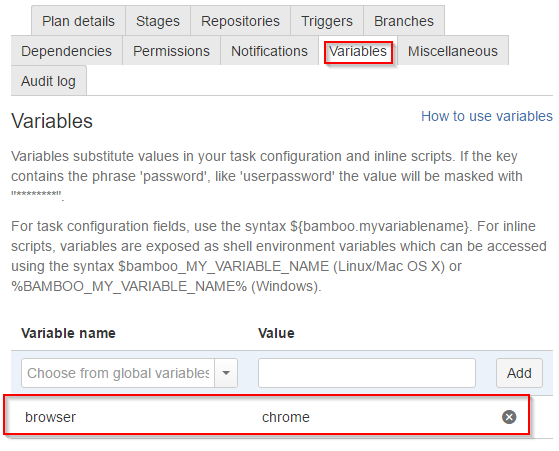This screenshot has height=451, width=559.
Task: Delete the browser variable with the X icon
Action: pyautogui.click(x=509, y=417)
